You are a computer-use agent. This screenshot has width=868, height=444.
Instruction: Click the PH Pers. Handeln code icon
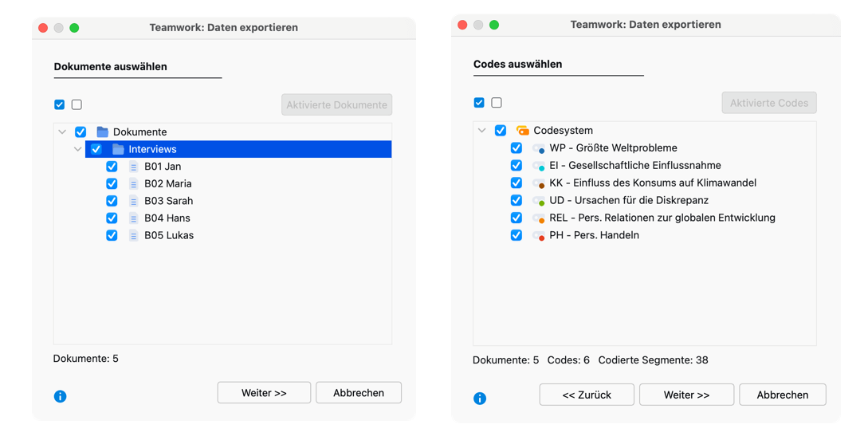[540, 236]
